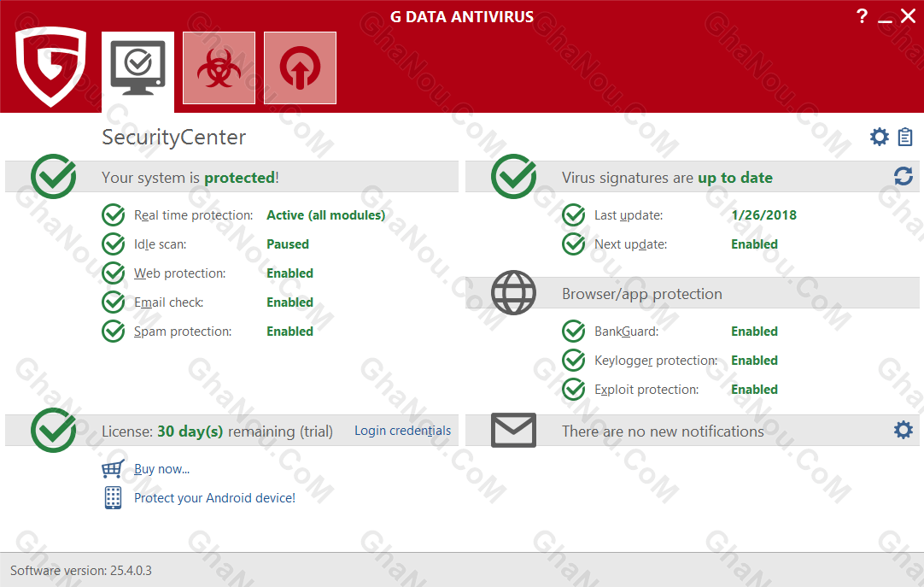Click the G DATA shield logo
The width and height of the screenshot is (924, 587).
[51, 66]
